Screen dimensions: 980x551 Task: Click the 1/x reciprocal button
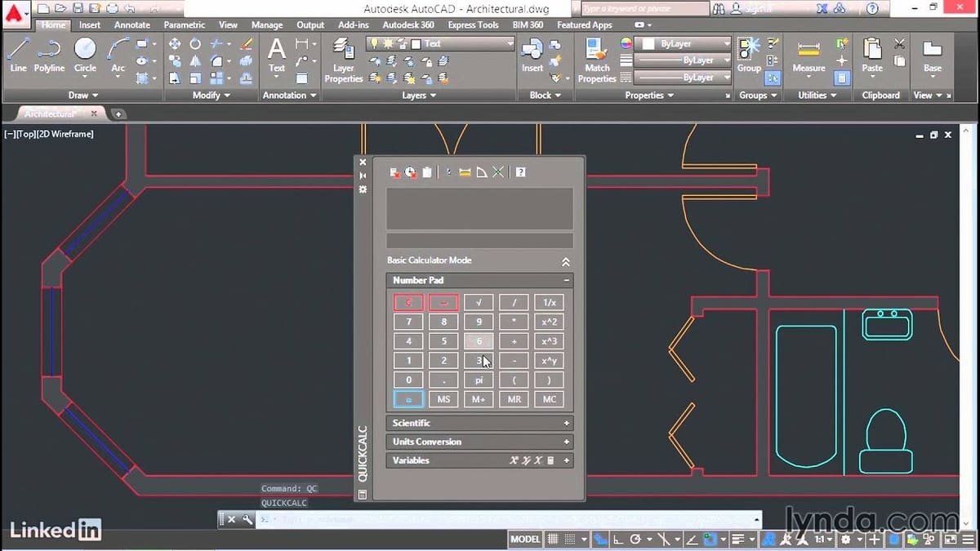pyautogui.click(x=550, y=303)
